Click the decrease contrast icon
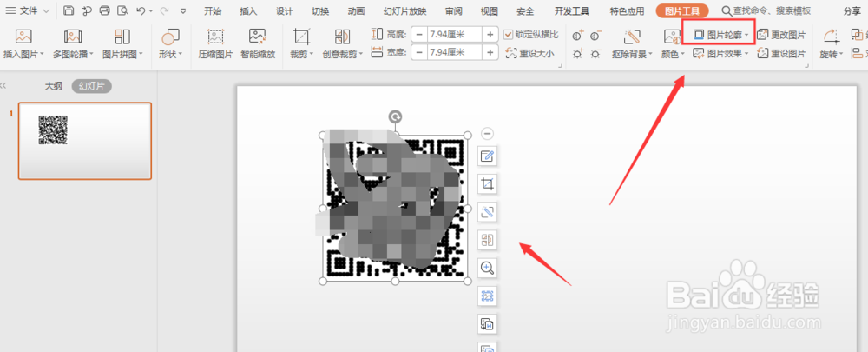This screenshot has height=352, width=868. point(595,36)
